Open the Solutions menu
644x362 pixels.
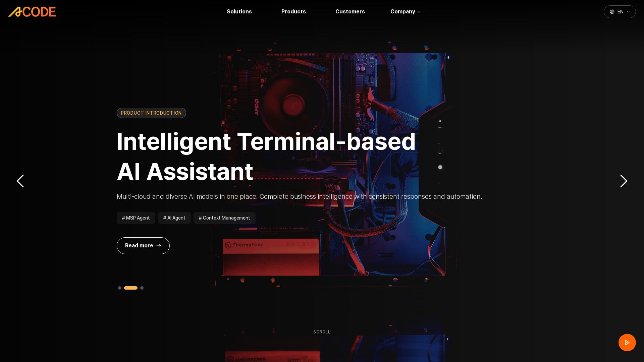tap(239, 11)
